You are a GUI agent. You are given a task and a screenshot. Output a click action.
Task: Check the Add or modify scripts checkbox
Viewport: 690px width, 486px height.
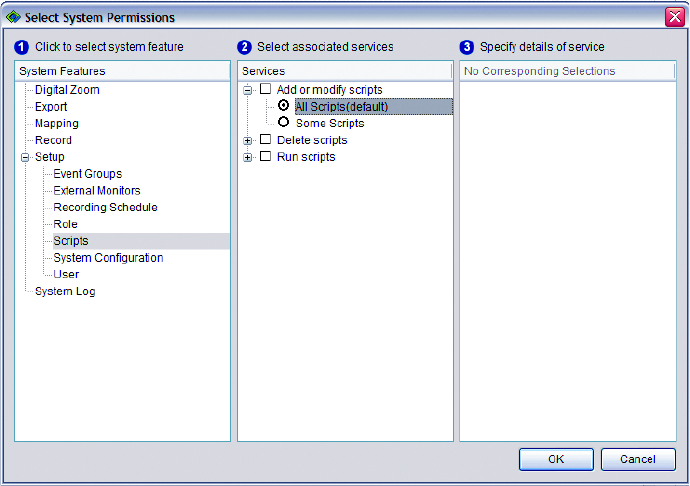(265, 89)
